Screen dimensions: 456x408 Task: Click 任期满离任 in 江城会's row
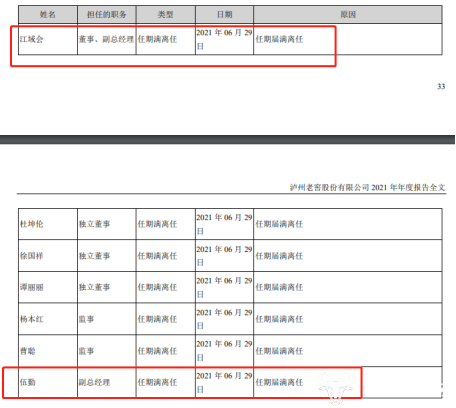[x=157, y=39]
